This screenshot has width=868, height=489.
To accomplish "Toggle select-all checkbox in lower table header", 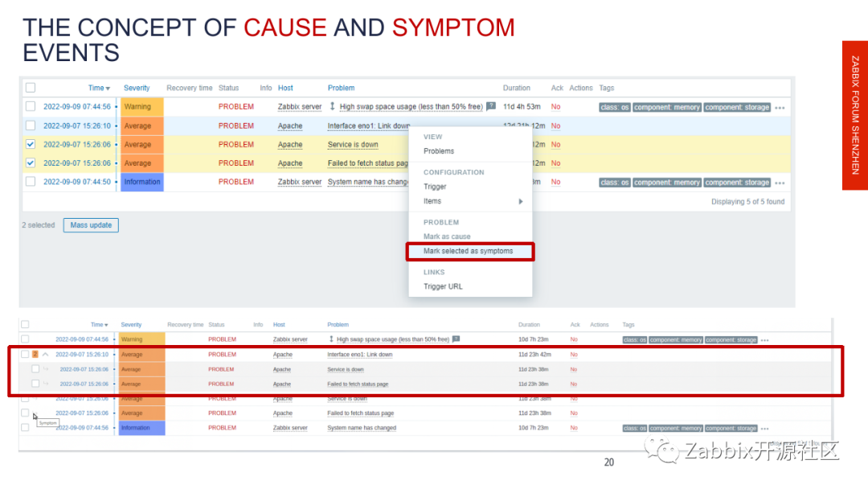I will point(25,324).
